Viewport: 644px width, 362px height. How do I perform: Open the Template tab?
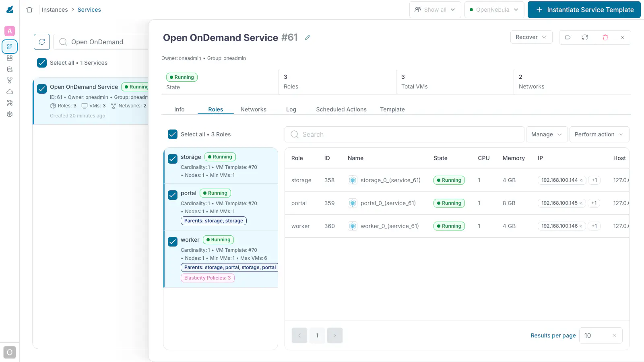point(392,109)
